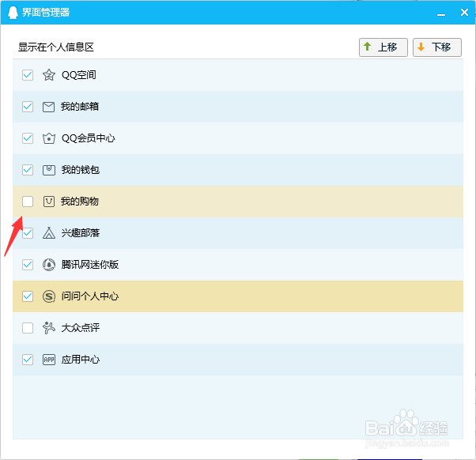Click the 上移 move up button
Image resolution: width=476 pixels, height=460 pixels.
coord(383,47)
